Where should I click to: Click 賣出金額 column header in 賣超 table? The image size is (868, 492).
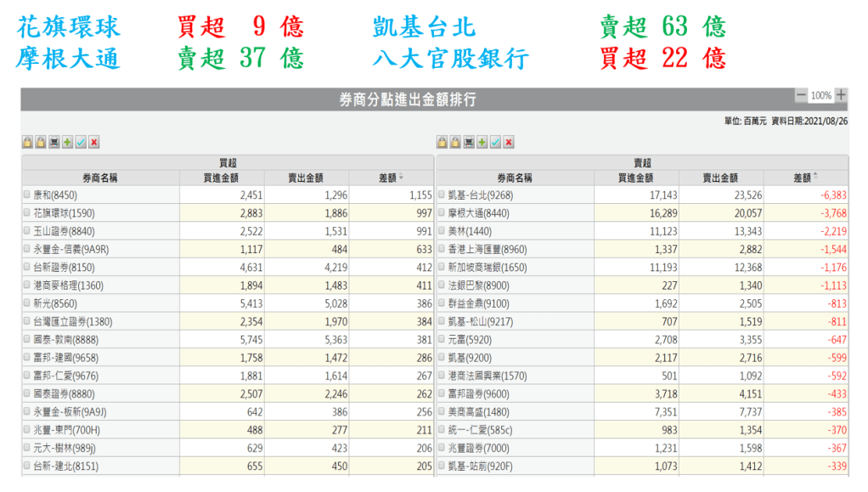click(720, 178)
